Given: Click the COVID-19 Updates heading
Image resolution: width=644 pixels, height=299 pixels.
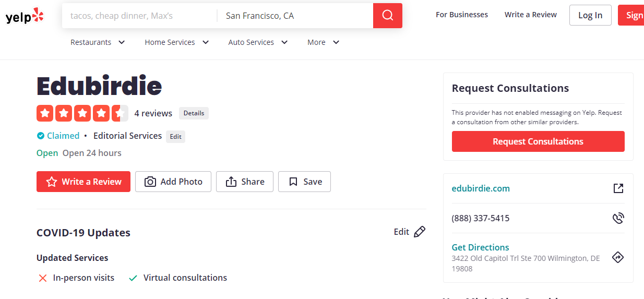Looking at the screenshot, I should point(84,233).
